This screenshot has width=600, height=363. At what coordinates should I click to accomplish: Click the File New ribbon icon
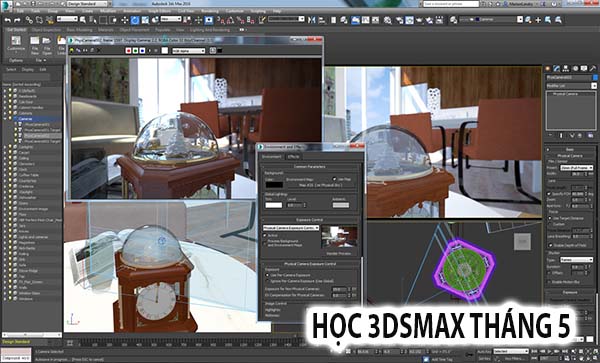(35, 44)
